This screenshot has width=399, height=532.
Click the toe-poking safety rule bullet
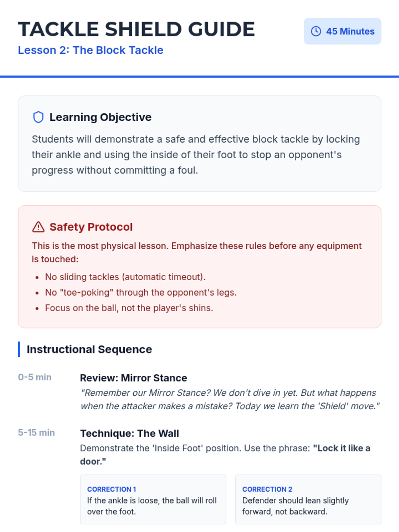pyautogui.click(x=141, y=293)
